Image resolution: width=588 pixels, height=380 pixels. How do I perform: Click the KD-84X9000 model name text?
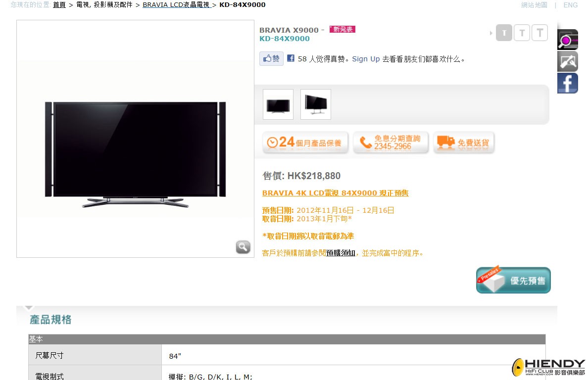[x=285, y=39]
